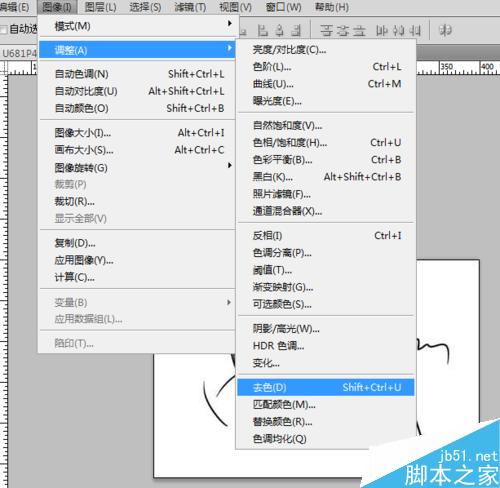Open the 窗口(W) menu
Viewport: 500px width, 488px height.
pos(283,7)
